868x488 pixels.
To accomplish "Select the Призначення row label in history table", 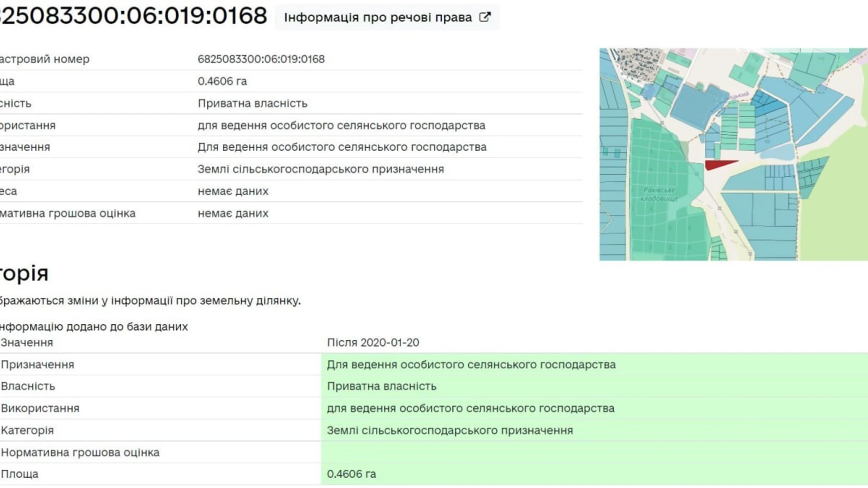I will (x=38, y=365).
